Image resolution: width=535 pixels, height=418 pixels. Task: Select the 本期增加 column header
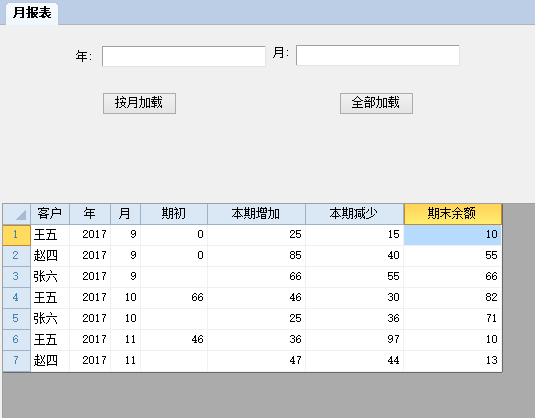point(256,214)
